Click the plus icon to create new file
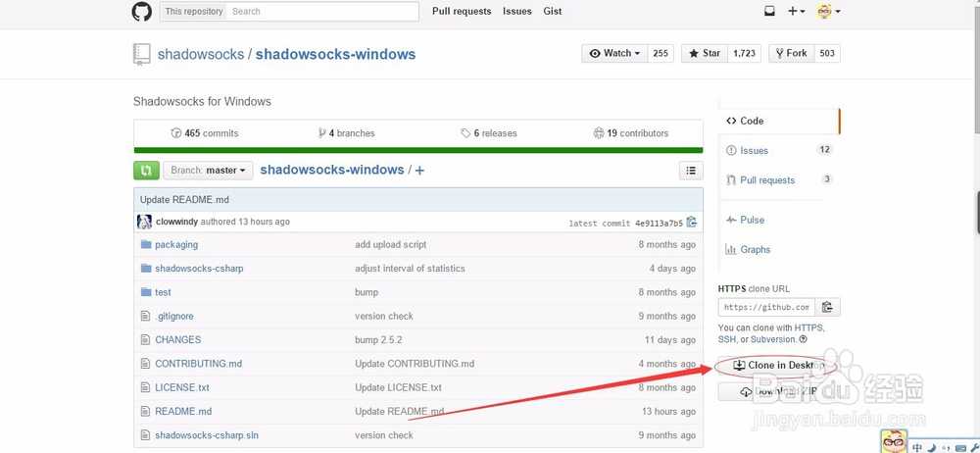The image size is (980, 453). click(x=419, y=171)
